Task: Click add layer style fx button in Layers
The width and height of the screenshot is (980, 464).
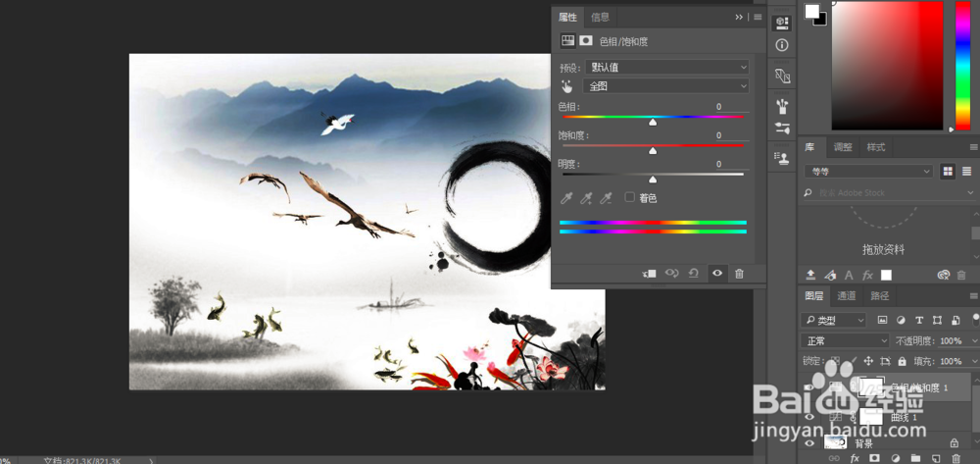Action: (855, 458)
